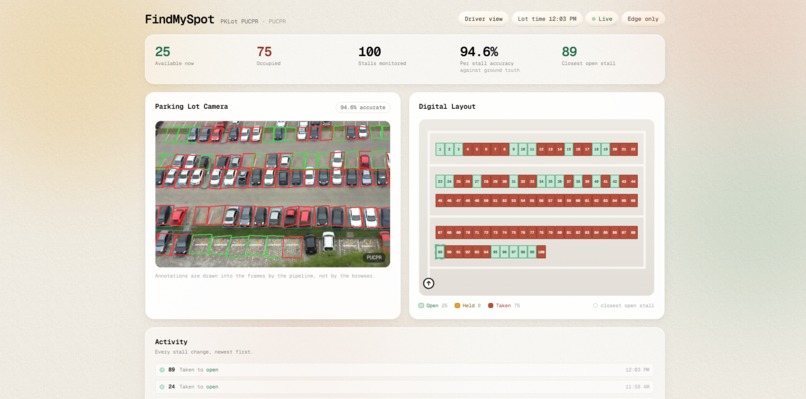The height and width of the screenshot is (399, 806).
Task: Click the parking lot camera image
Action: coord(272,194)
